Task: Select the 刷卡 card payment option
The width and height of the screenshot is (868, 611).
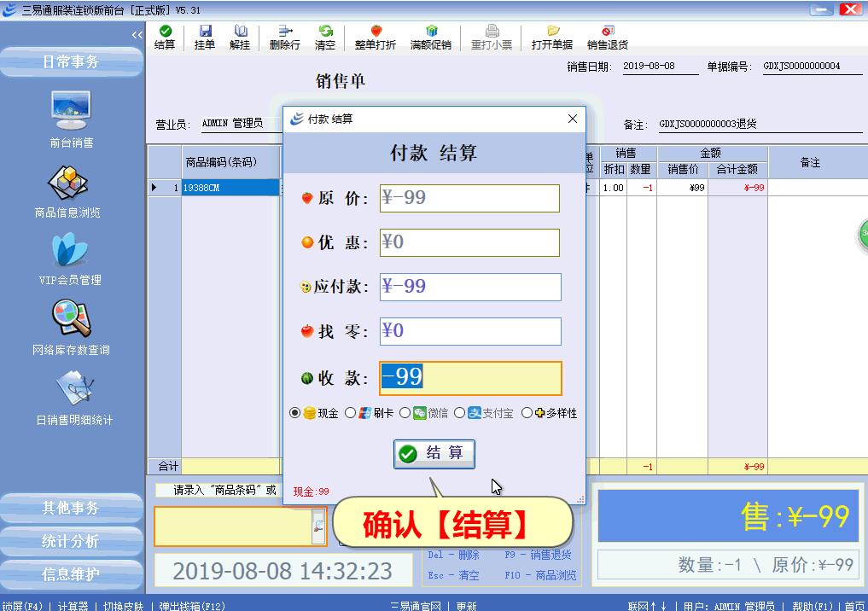Action: coord(350,413)
